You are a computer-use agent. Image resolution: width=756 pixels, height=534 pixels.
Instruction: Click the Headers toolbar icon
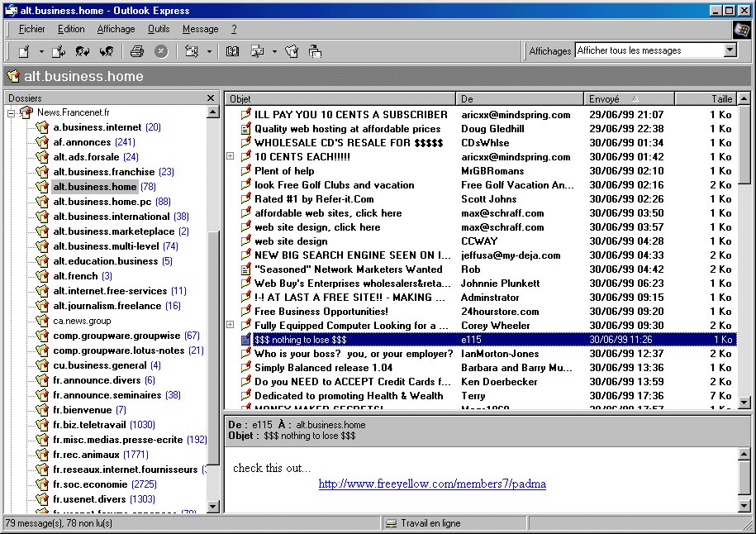[x=316, y=51]
